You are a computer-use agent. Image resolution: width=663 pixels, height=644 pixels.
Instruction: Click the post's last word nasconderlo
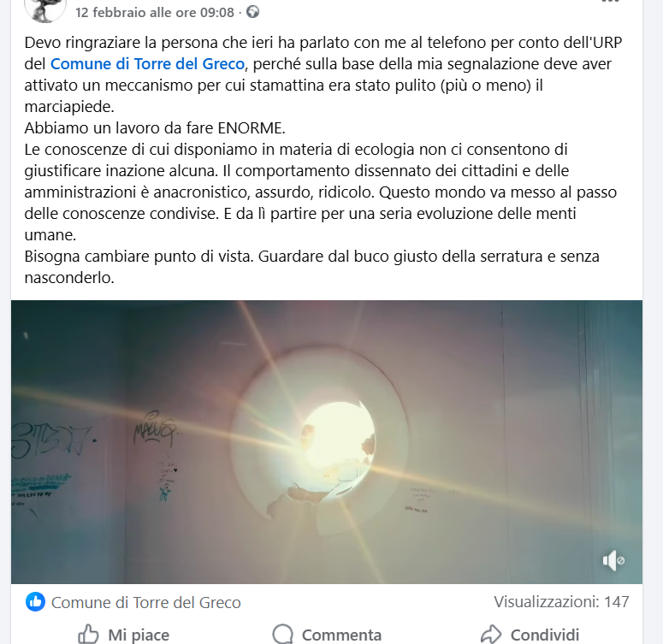click(x=69, y=278)
